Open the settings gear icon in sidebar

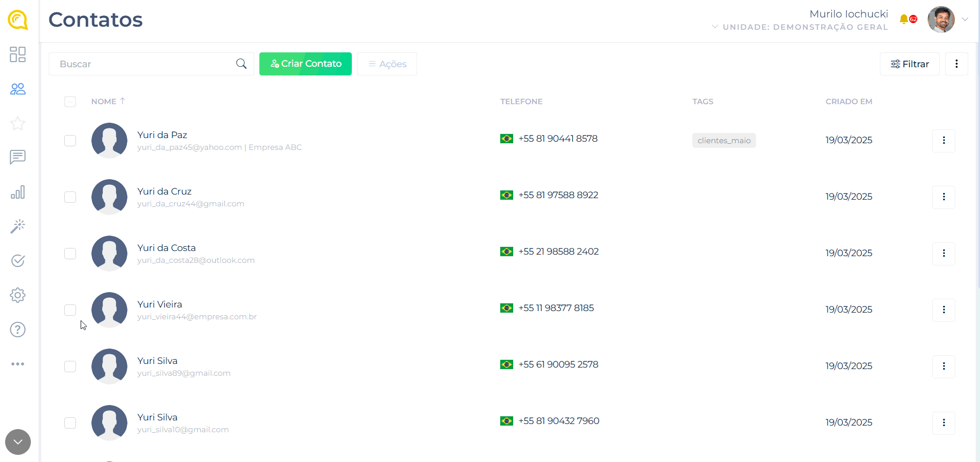17,295
